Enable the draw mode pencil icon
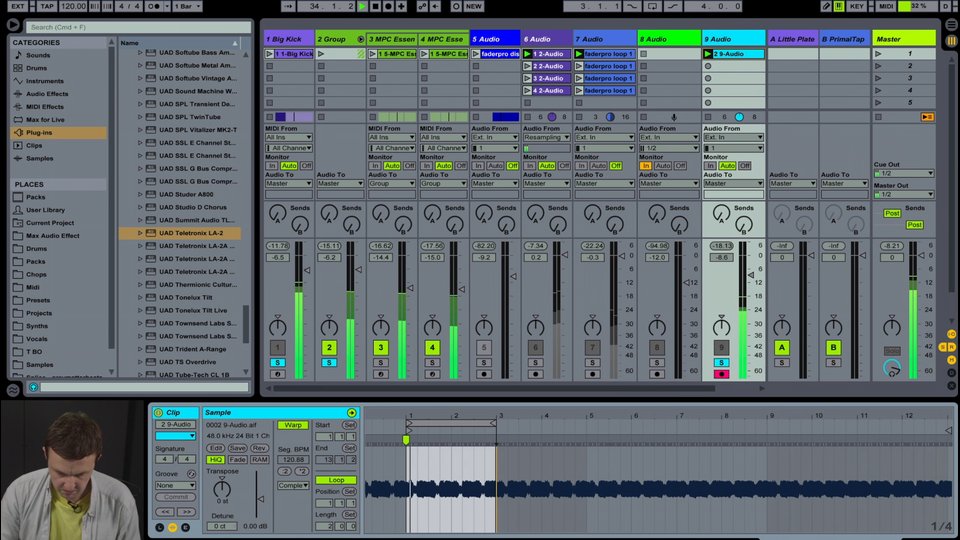This screenshot has width=960, height=540. click(x=826, y=6)
